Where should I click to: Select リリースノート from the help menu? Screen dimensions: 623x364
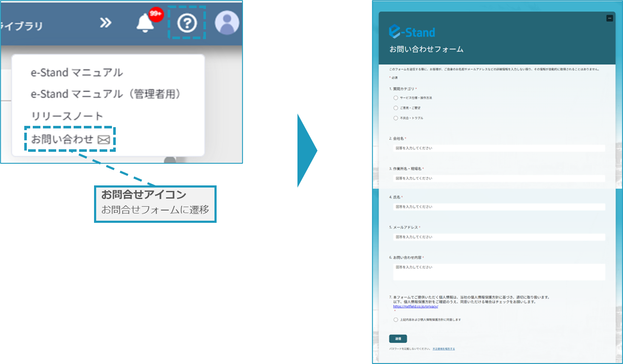(x=67, y=116)
